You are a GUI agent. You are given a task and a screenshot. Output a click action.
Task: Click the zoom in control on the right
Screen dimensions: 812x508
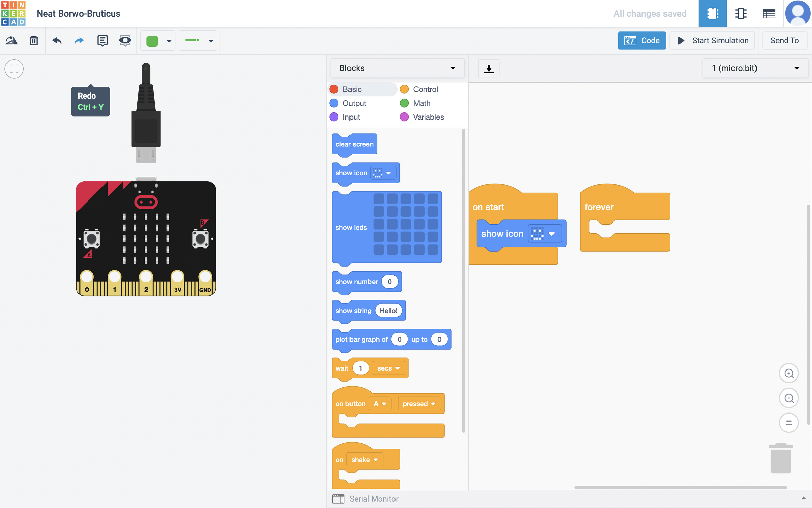click(789, 373)
